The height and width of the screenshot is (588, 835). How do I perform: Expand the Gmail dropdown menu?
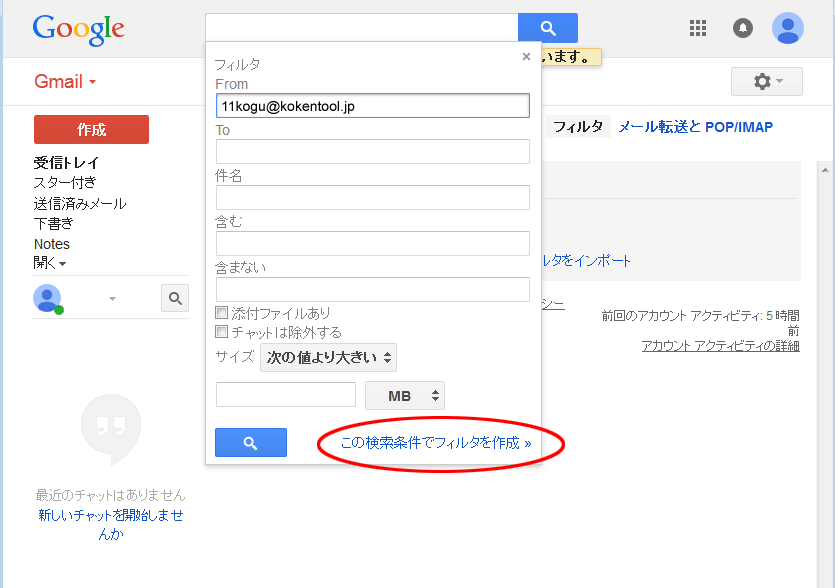(65, 82)
